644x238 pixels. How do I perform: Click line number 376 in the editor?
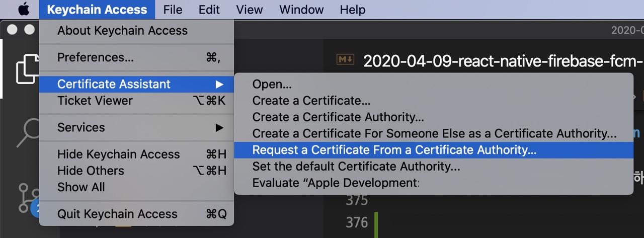point(357,222)
